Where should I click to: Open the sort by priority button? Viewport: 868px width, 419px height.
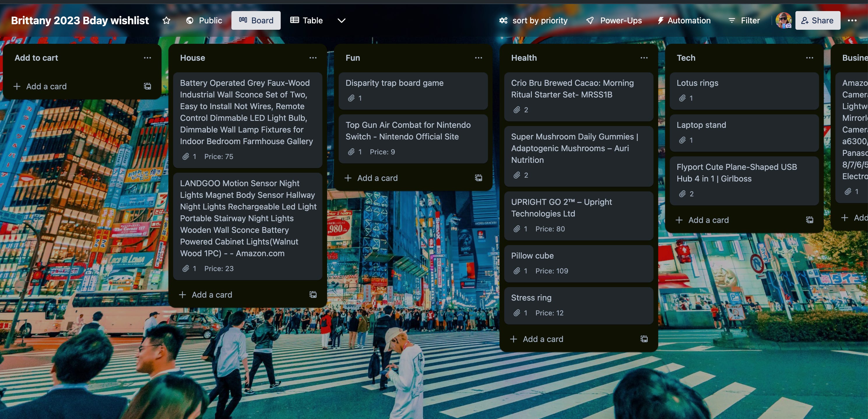pos(533,21)
